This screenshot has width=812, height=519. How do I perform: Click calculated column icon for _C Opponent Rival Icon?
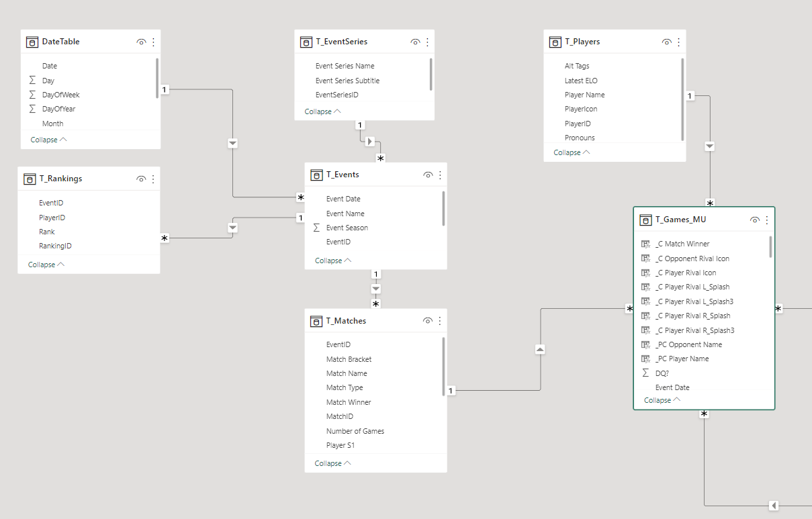[x=645, y=258]
